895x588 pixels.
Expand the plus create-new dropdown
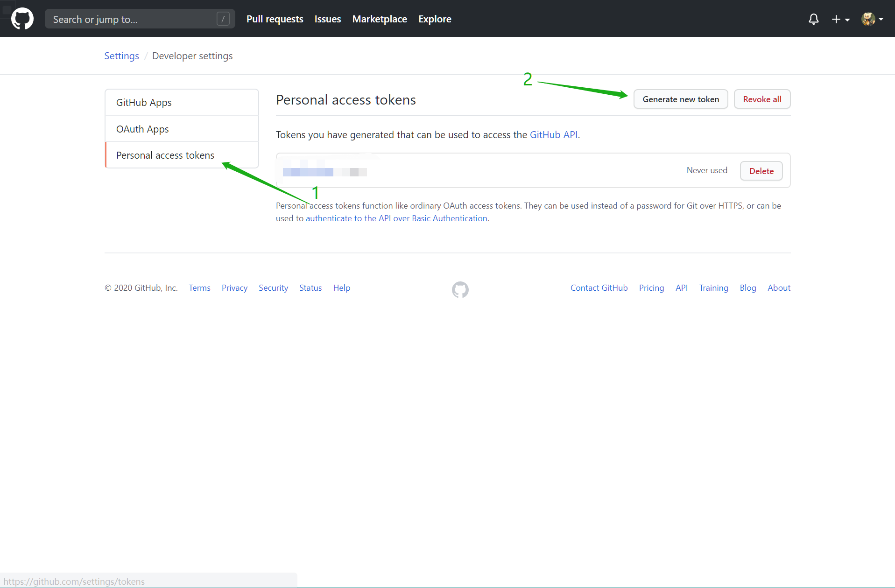click(840, 19)
